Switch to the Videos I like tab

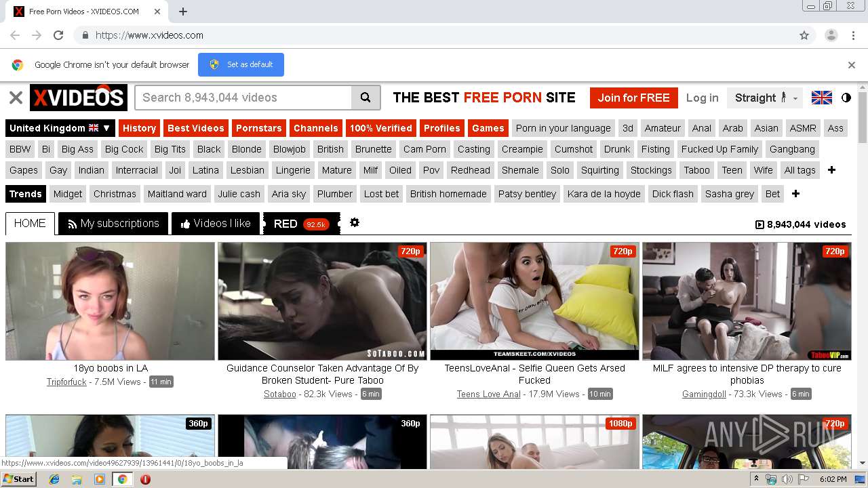tap(216, 223)
